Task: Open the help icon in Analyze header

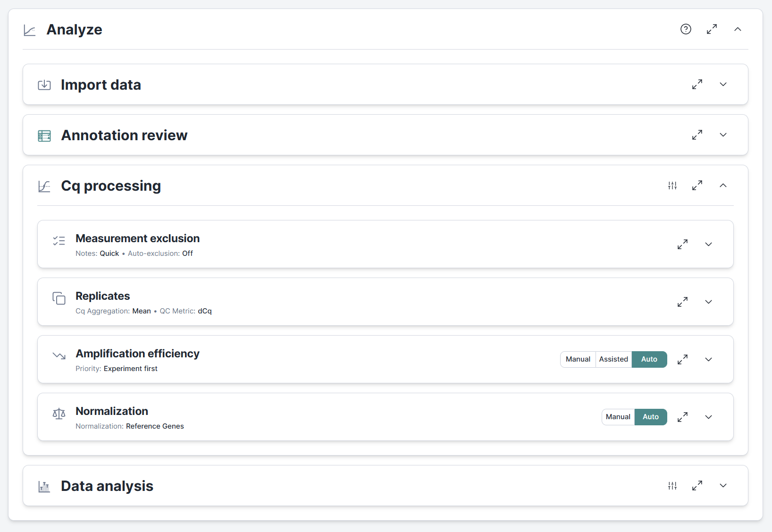Action: (686, 29)
